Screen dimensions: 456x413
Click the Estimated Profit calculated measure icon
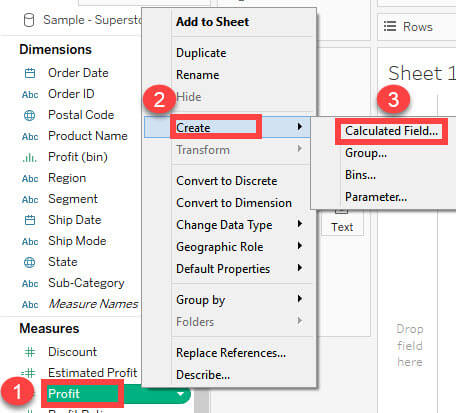coord(29,373)
